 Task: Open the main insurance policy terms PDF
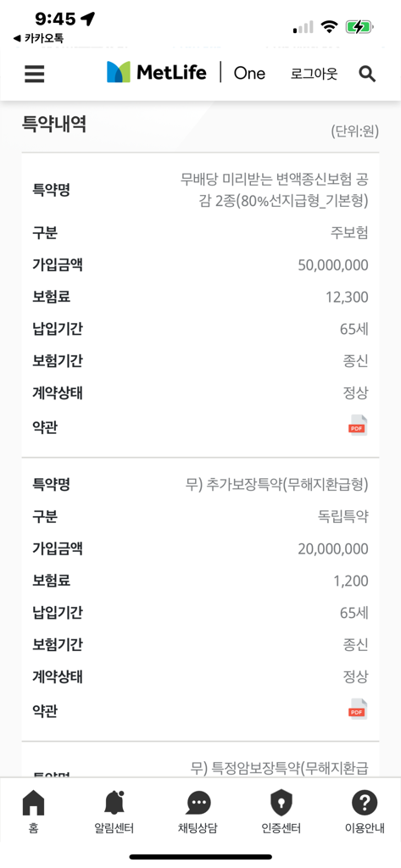[357, 426]
